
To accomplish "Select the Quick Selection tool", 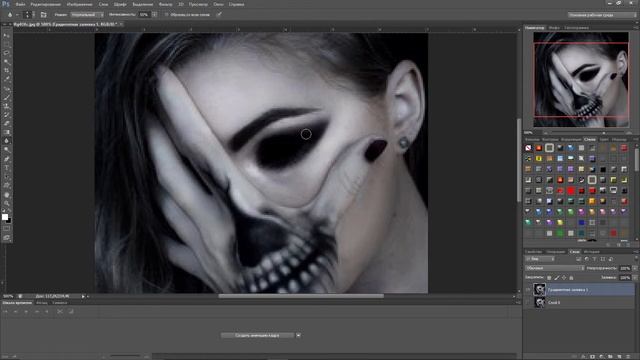I will (7, 62).
